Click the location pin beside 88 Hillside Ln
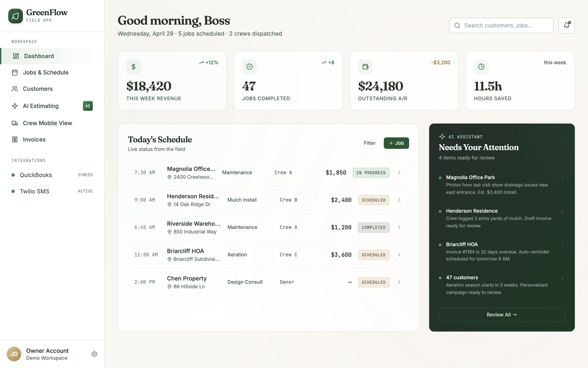Screen dimensions: 588x368 [169, 287]
